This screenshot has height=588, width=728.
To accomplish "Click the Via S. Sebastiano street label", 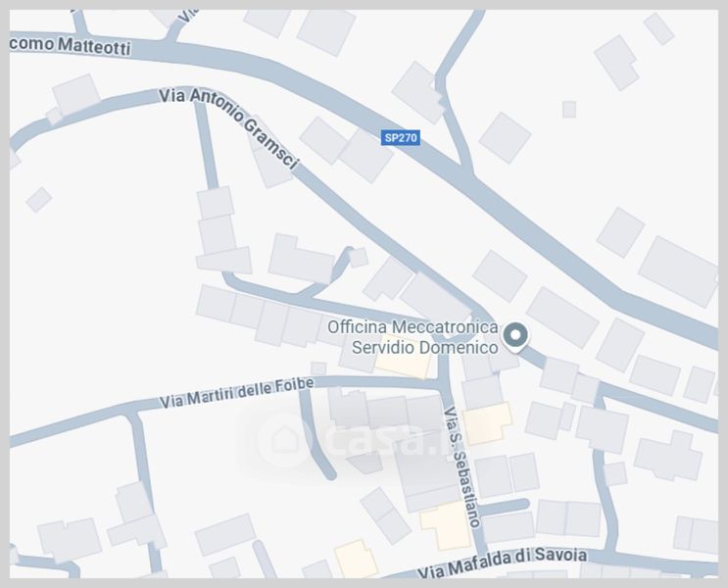I will pyautogui.click(x=461, y=466).
